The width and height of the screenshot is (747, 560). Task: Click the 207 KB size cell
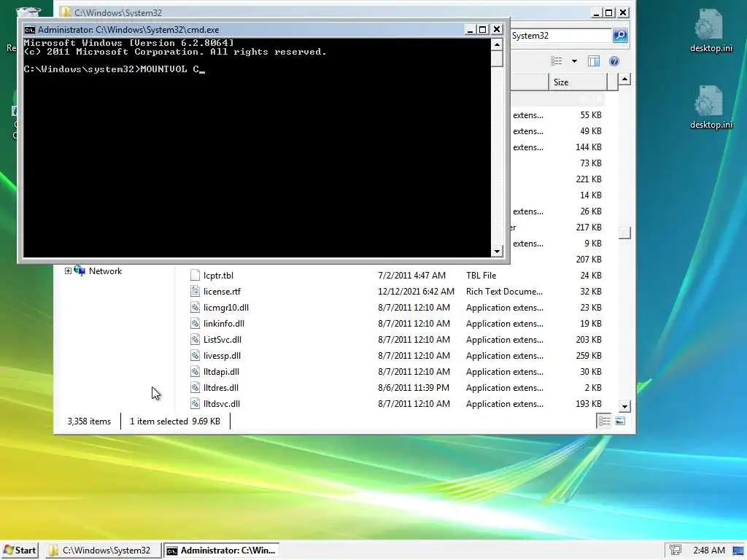click(x=589, y=260)
